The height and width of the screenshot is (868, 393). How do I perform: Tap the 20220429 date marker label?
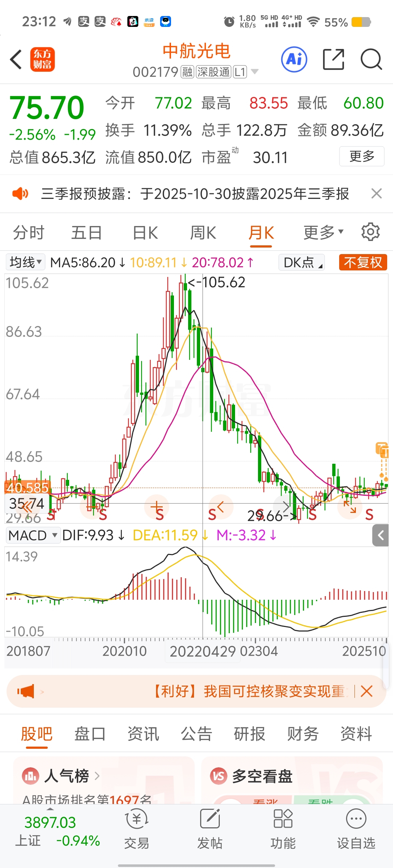pyautogui.click(x=203, y=651)
